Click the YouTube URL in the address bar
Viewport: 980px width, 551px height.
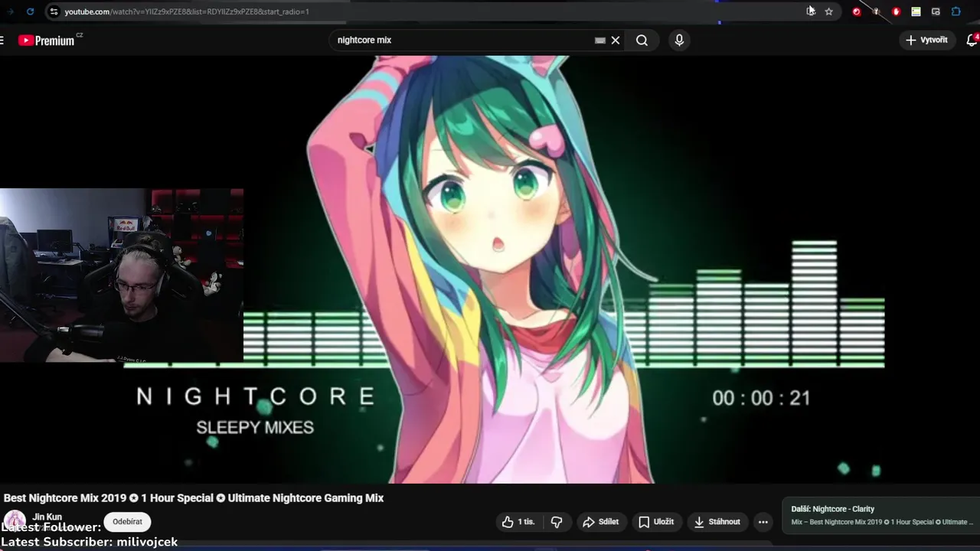pyautogui.click(x=187, y=11)
